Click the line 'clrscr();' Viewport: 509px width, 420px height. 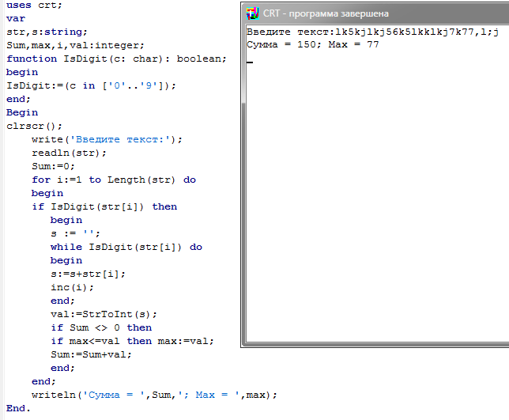(x=34, y=126)
